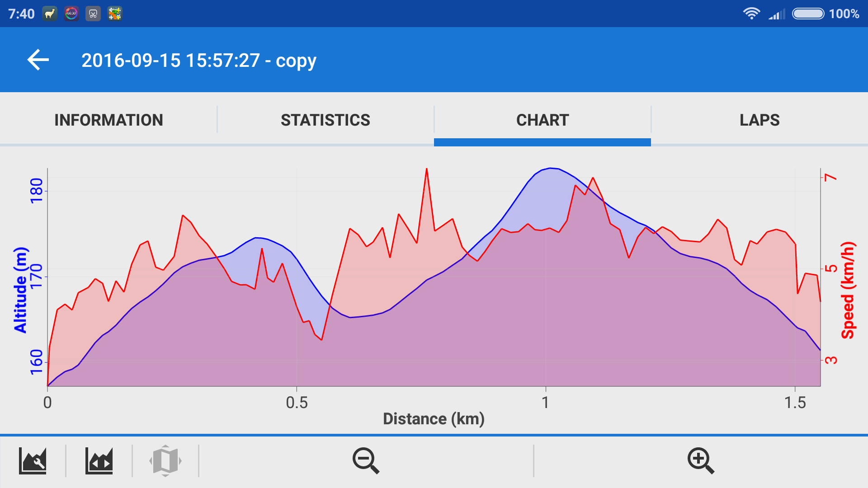Open chart settings wrench icon
The width and height of the screenshot is (868, 488).
point(33,461)
